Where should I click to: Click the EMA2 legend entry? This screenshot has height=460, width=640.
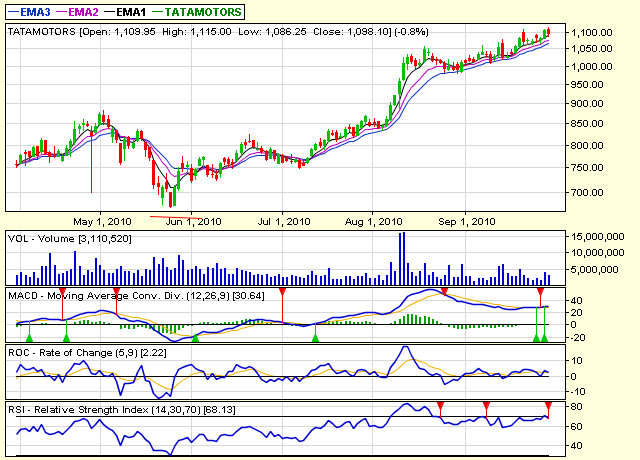[x=77, y=12]
